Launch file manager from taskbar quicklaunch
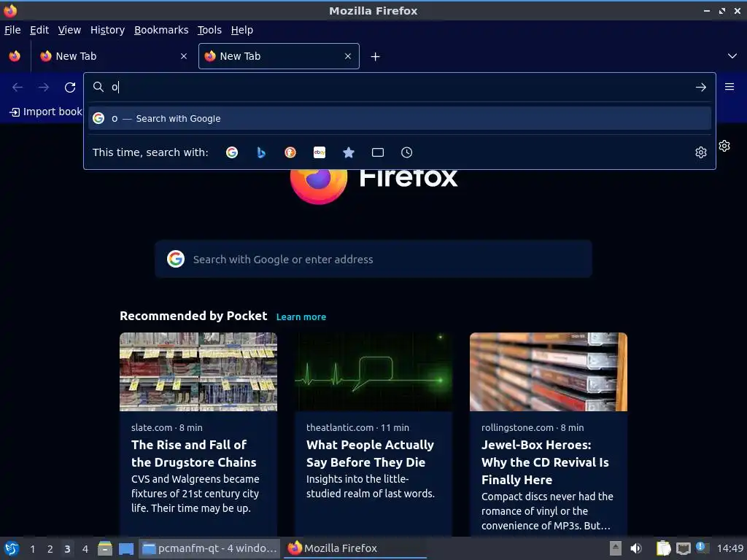The height and width of the screenshot is (560, 747). [105, 548]
